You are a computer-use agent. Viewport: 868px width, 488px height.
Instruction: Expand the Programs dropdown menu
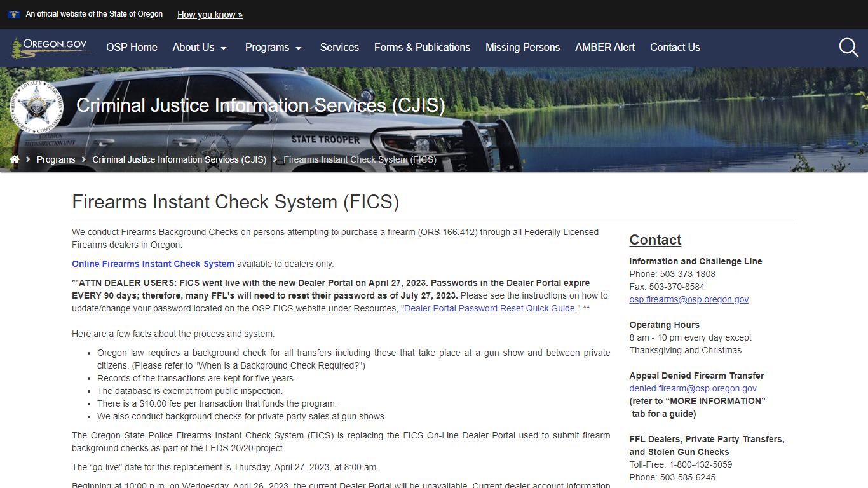click(x=273, y=48)
